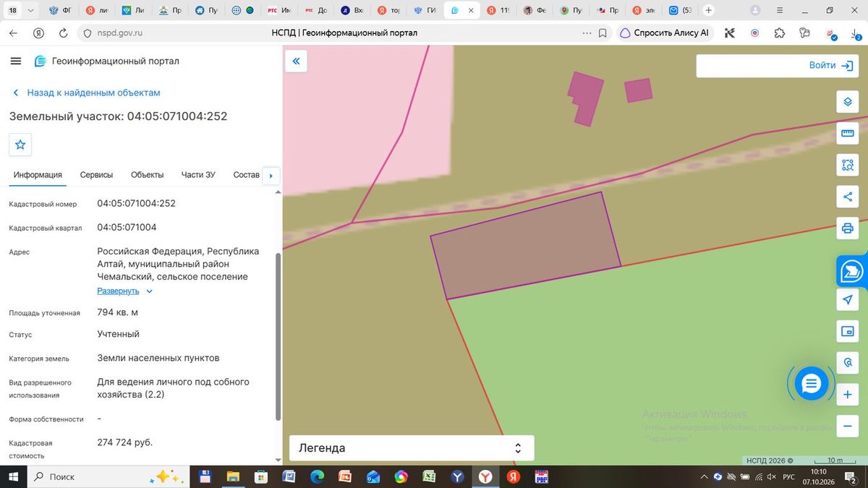Click cadastral number 04:05:071004:252 value
The image size is (868, 488).
[137, 204]
